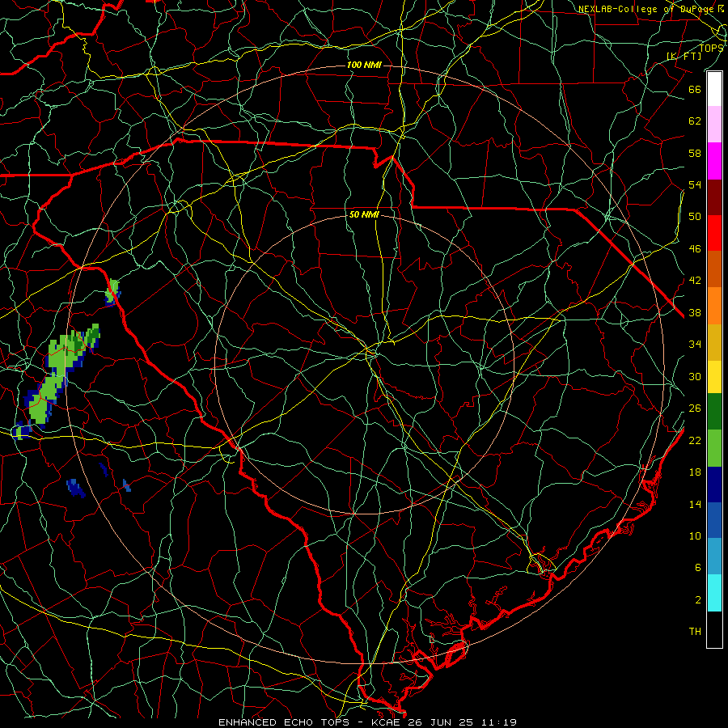Screen dimensions: 728x728
Task: Click the 2 scale value
Action: (x=698, y=600)
